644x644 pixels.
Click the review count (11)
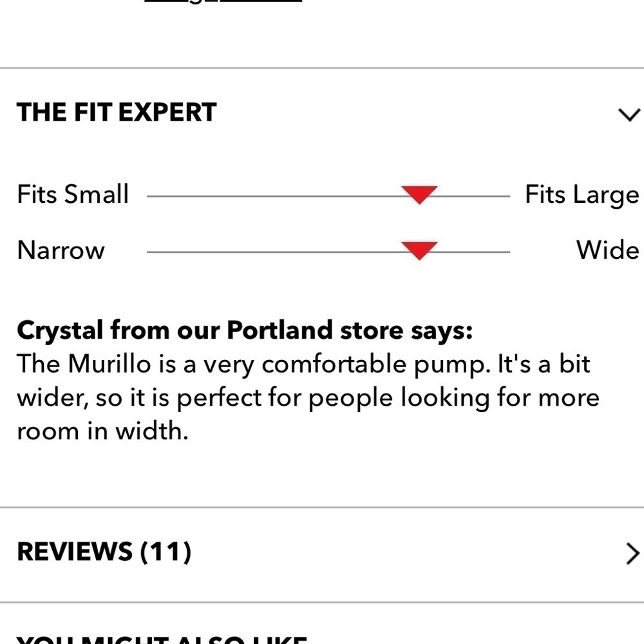pyautogui.click(x=166, y=552)
